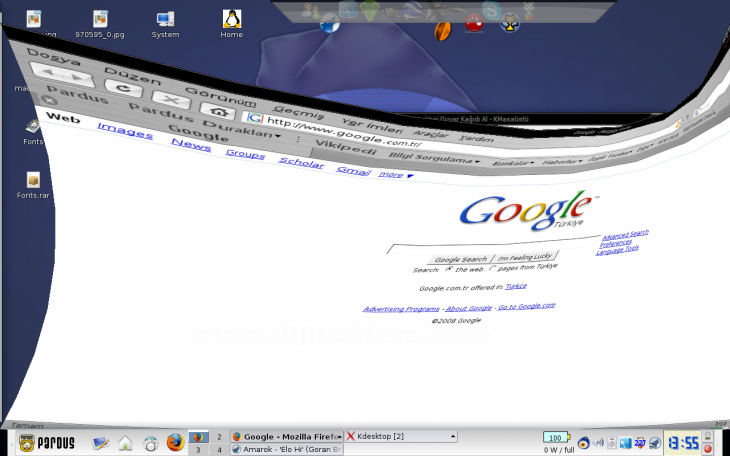Follow the Advanced Search link
The image size is (730, 456).
pyautogui.click(x=624, y=234)
